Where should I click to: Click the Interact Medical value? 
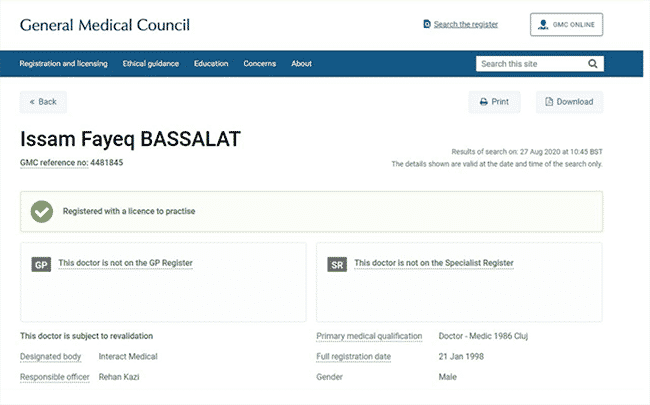(128, 356)
